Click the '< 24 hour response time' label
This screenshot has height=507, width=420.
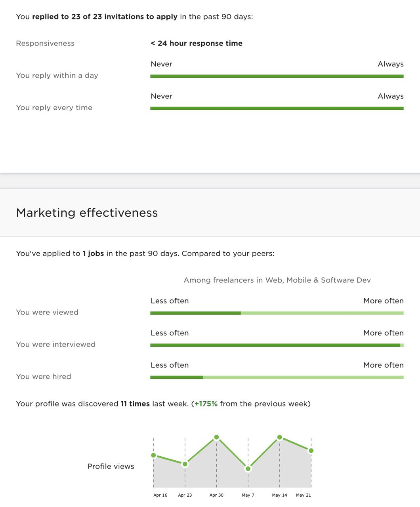197,43
